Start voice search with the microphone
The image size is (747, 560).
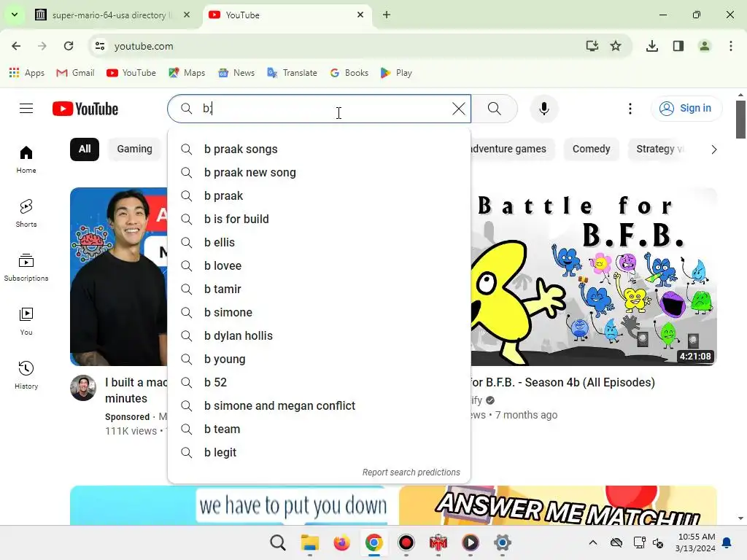coord(543,109)
